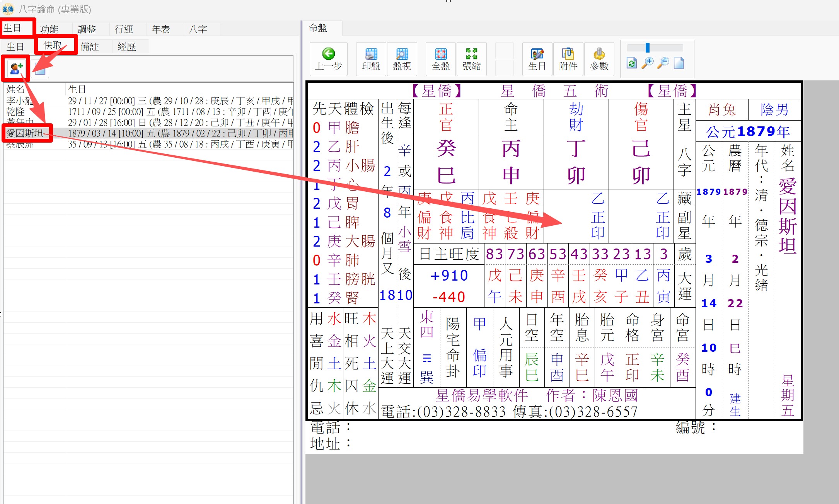Image resolution: width=839 pixels, height=504 pixels.
Task: Select the 乾隆 row in the list
Action: tap(15, 112)
